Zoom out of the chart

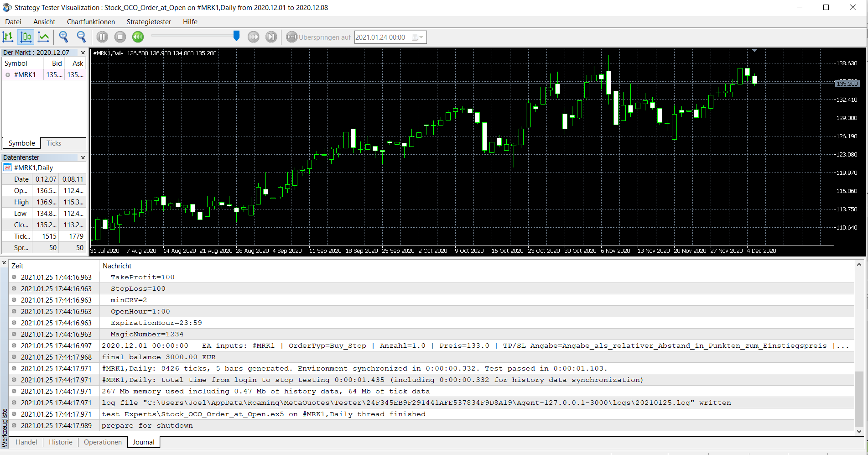pyautogui.click(x=81, y=37)
